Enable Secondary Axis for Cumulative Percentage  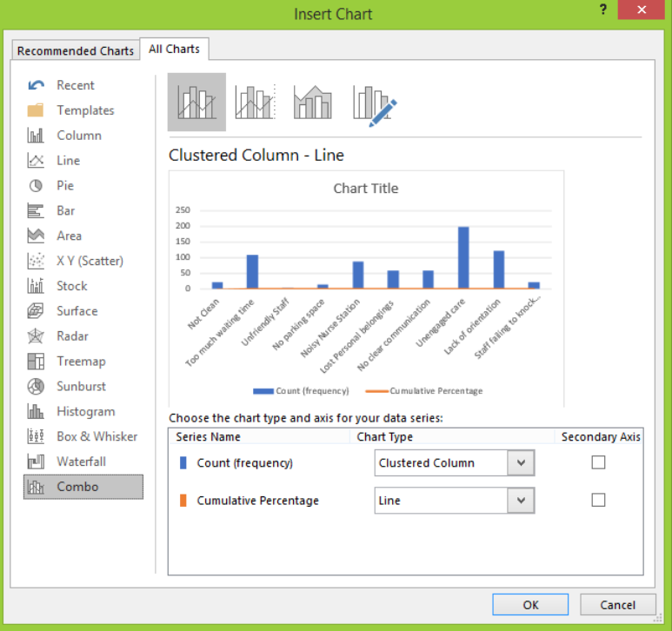pyautogui.click(x=598, y=500)
